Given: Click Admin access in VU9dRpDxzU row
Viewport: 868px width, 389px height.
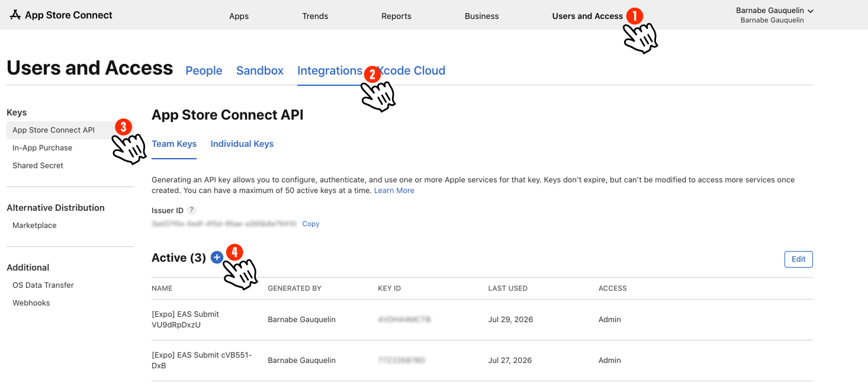Looking at the screenshot, I should tap(609, 320).
